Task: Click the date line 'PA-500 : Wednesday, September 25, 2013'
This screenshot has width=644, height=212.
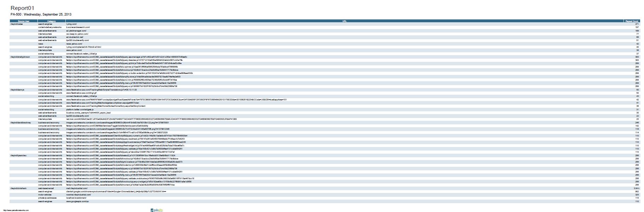Action: pyautogui.click(x=41, y=14)
